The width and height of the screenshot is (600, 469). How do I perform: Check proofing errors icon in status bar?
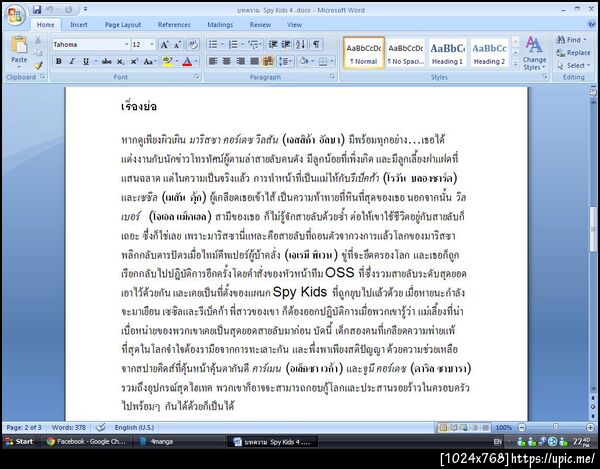(x=101, y=427)
